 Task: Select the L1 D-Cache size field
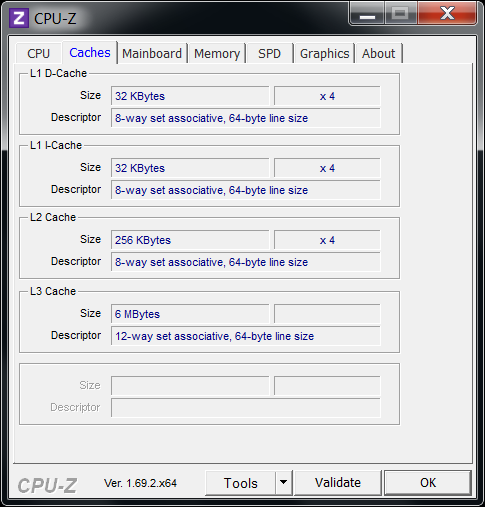pyautogui.click(x=190, y=96)
